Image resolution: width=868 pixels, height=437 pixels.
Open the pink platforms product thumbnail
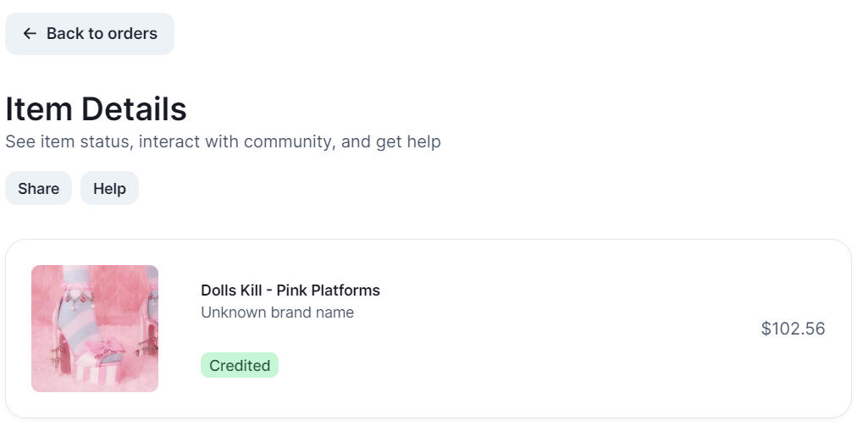click(x=95, y=329)
